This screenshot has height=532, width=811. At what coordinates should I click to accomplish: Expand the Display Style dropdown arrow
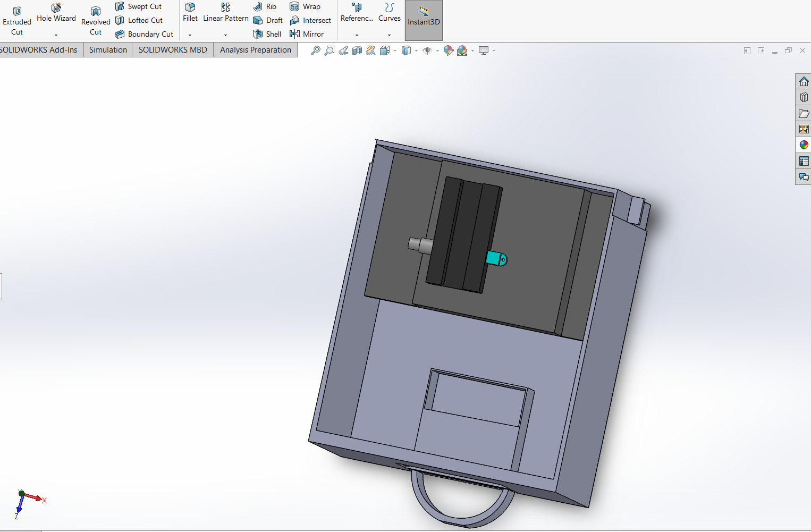coord(416,51)
